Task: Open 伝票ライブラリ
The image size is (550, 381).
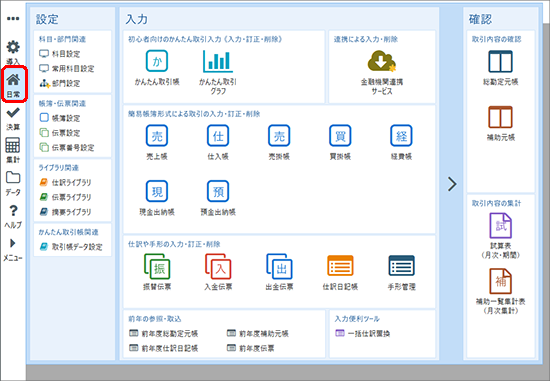Action: tap(65, 197)
